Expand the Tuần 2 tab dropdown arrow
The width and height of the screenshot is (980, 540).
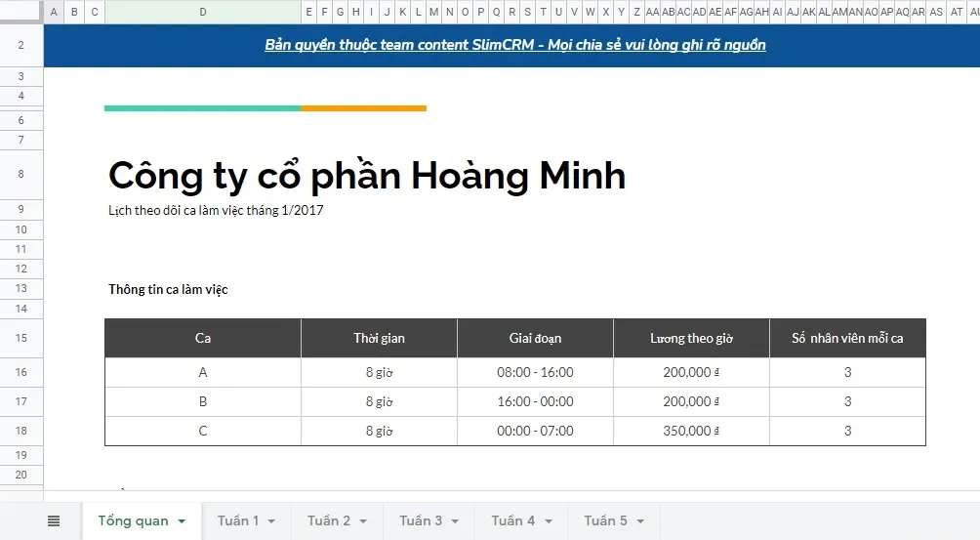[x=363, y=521]
